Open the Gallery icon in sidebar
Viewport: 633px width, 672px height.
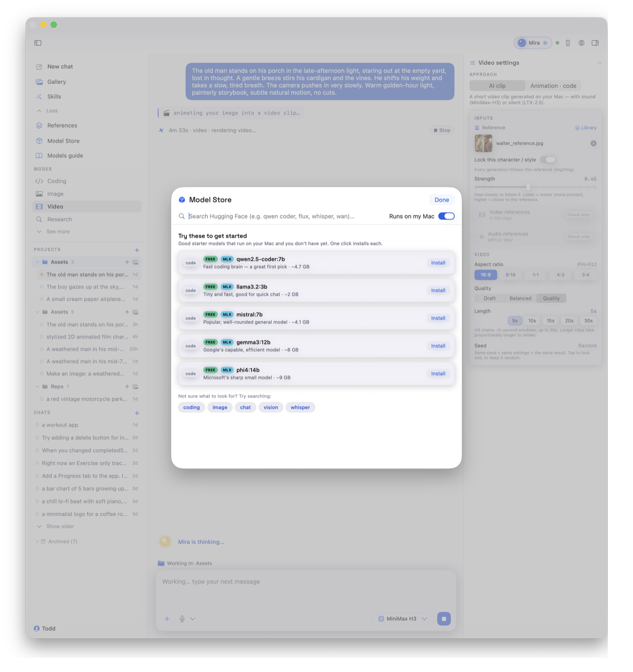[x=39, y=82]
